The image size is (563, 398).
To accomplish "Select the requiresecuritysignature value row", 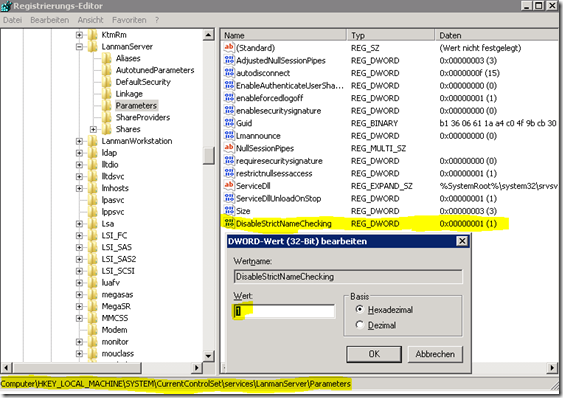I will [390, 161].
